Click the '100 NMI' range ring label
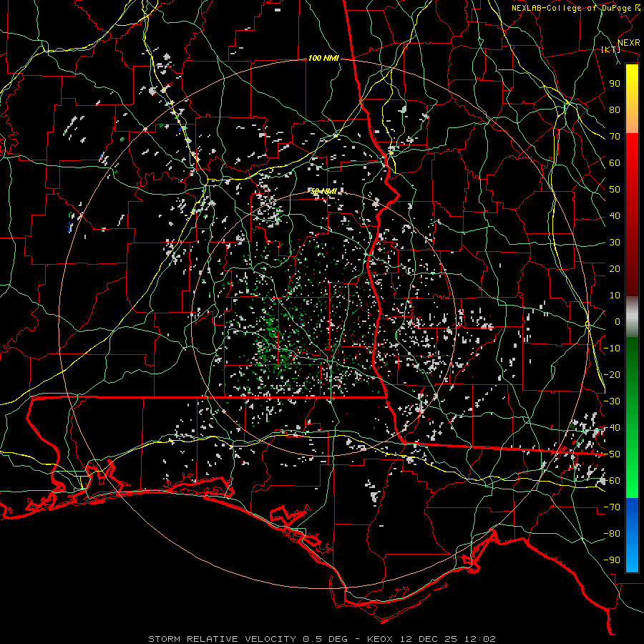The image size is (644, 644). point(323,59)
